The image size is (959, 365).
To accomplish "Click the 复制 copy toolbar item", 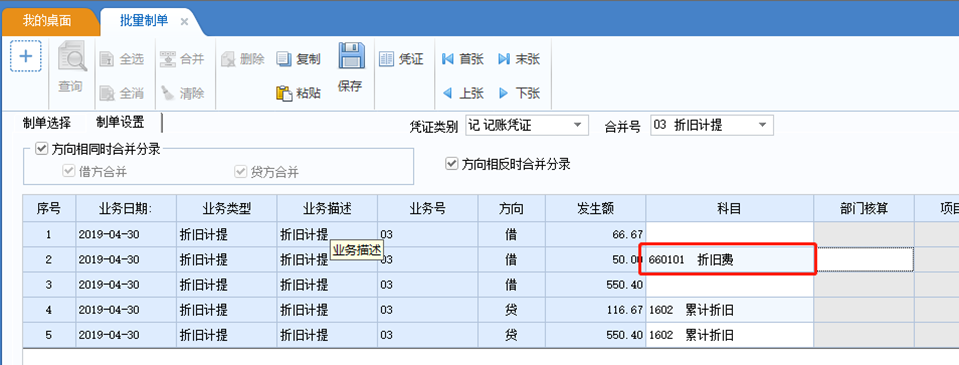I will 299,59.
